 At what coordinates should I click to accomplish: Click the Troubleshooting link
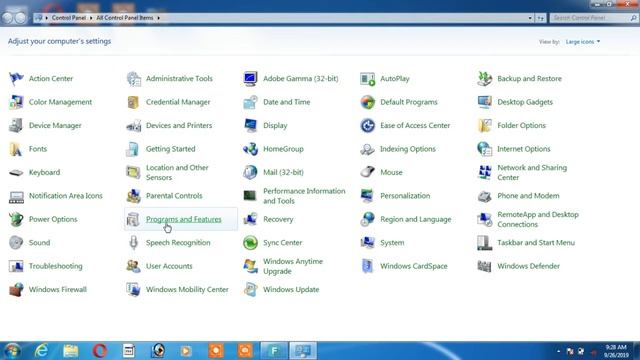tap(56, 266)
